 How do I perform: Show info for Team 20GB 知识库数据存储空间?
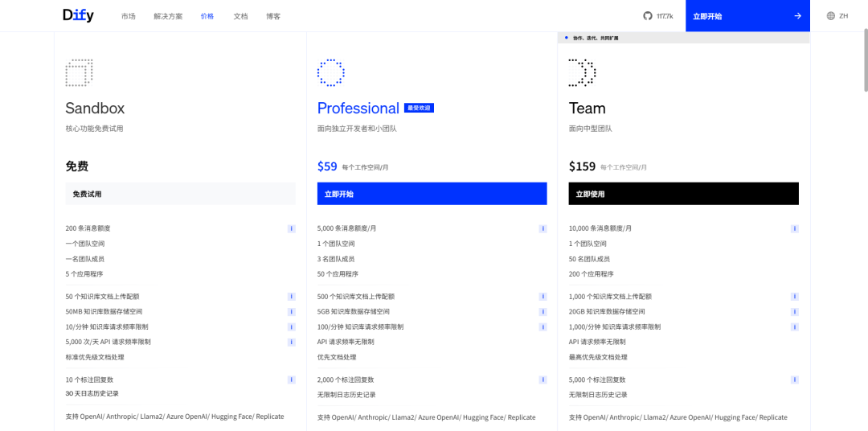click(795, 312)
